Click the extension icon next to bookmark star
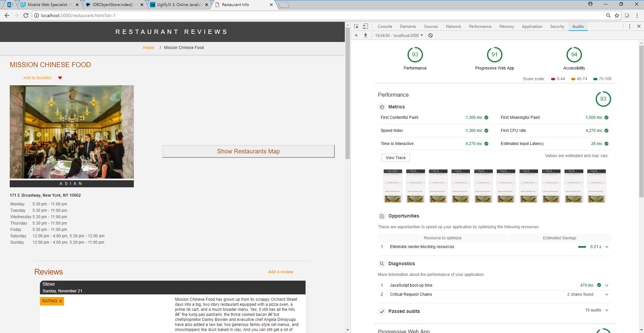 [x=627, y=15]
